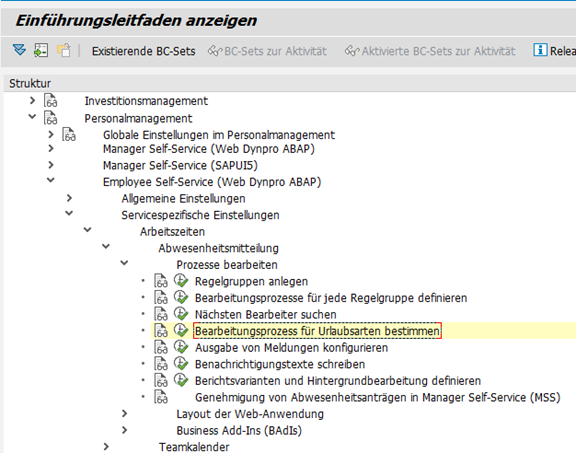Viewport: 576px width, 453px height.
Task: Collapse the Prozesse bearbeiten node
Action: coord(124,263)
